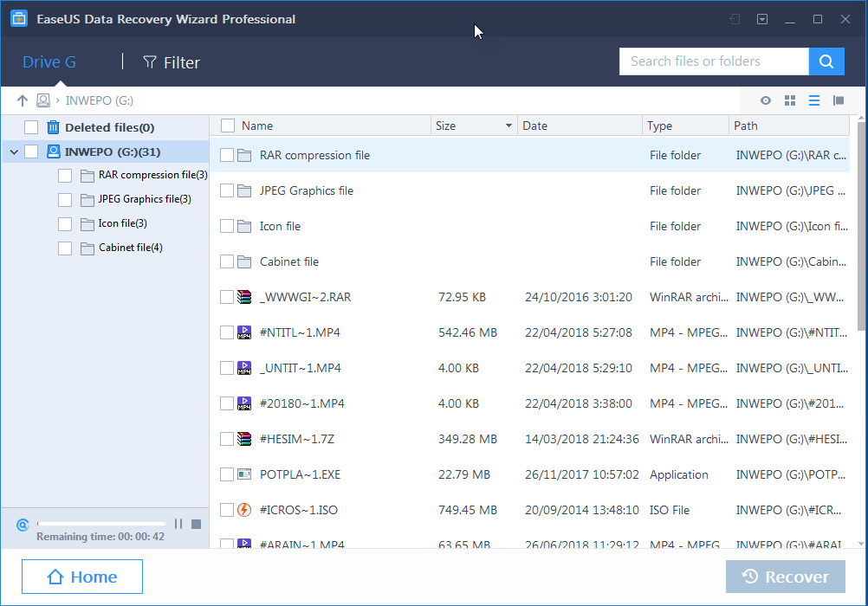868x606 pixels.
Task: Switch to large icons grid view
Action: [x=790, y=100]
